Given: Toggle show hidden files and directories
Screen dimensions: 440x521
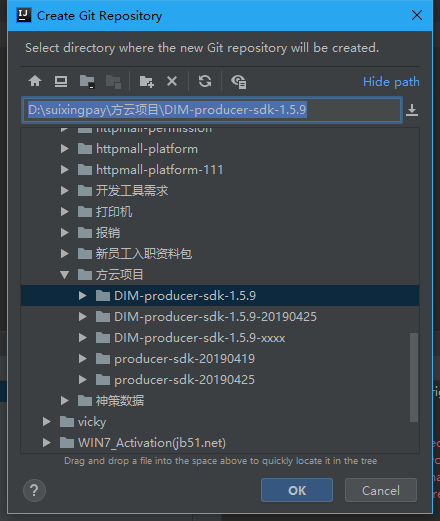Looking at the screenshot, I should pos(238,82).
